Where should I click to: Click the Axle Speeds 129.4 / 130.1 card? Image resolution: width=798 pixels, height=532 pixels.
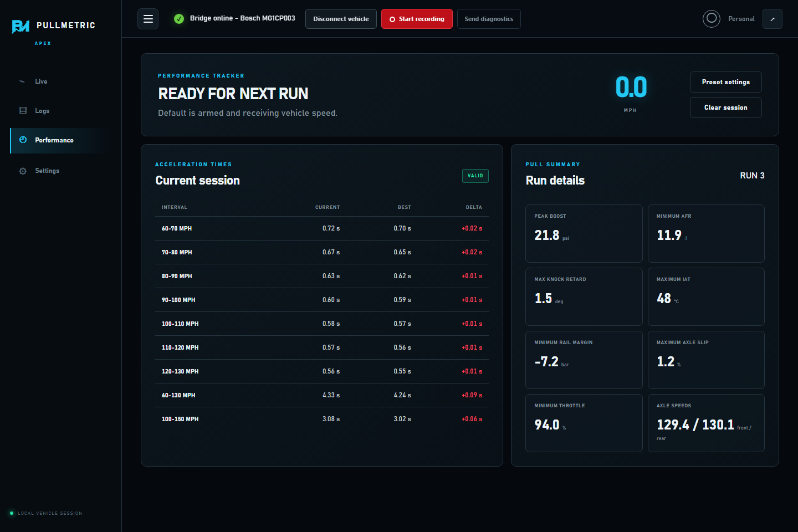coord(706,423)
